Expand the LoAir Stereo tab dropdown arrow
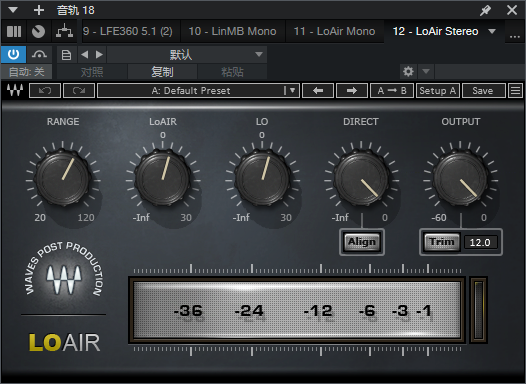The height and width of the screenshot is (384, 526). click(492, 31)
